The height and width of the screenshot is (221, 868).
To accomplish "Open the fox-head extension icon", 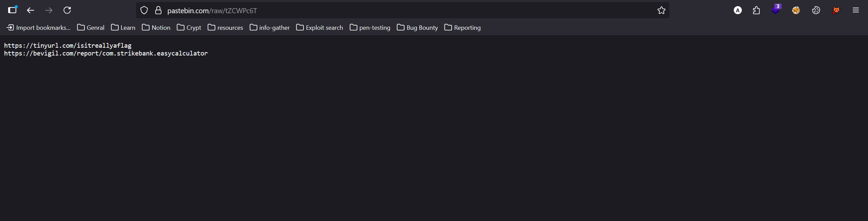I will click(x=836, y=10).
